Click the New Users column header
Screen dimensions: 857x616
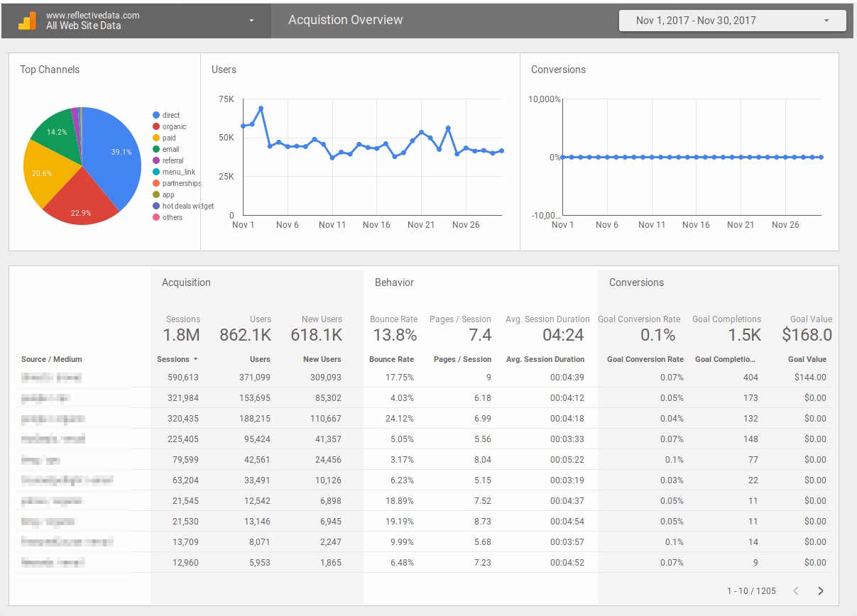click(x=322, y=359)
